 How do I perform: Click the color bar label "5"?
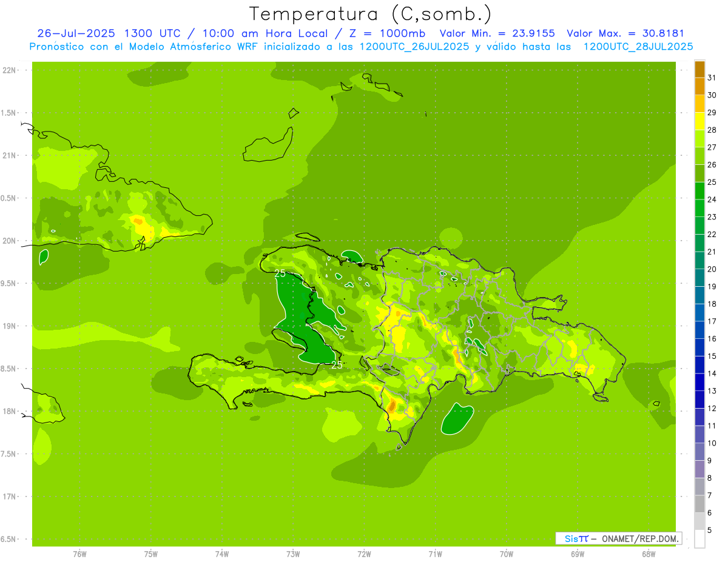710,530
